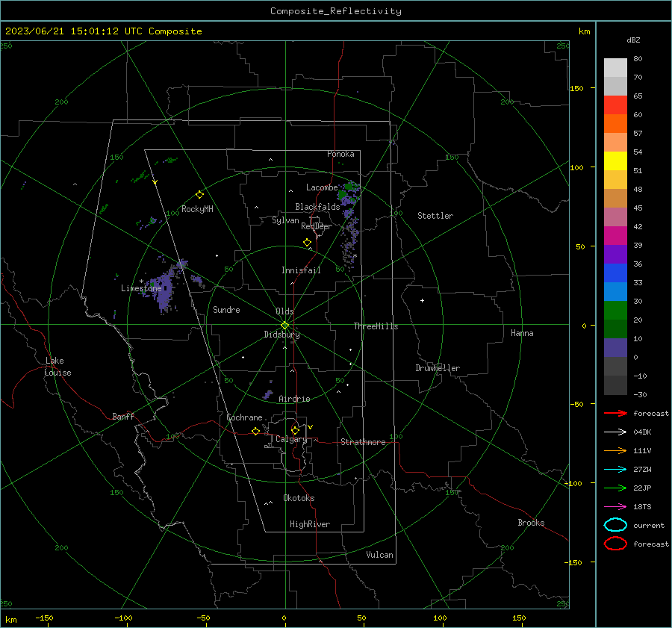
Task: Click the Didsbury label
Action: point(281,335)
